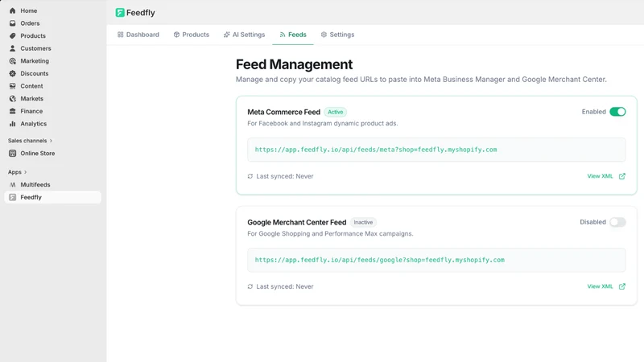Switch to the Products tab in Feedfly

click(x=192, y=35)
